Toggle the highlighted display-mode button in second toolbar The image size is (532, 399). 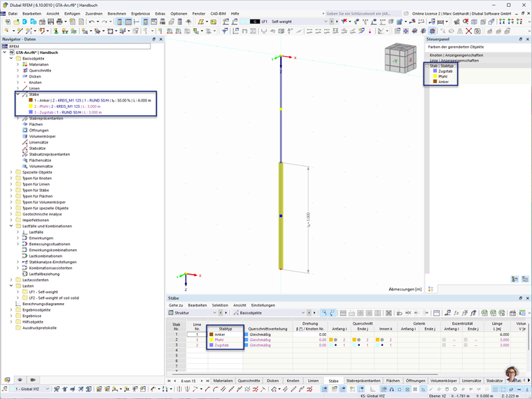[432, 31]
